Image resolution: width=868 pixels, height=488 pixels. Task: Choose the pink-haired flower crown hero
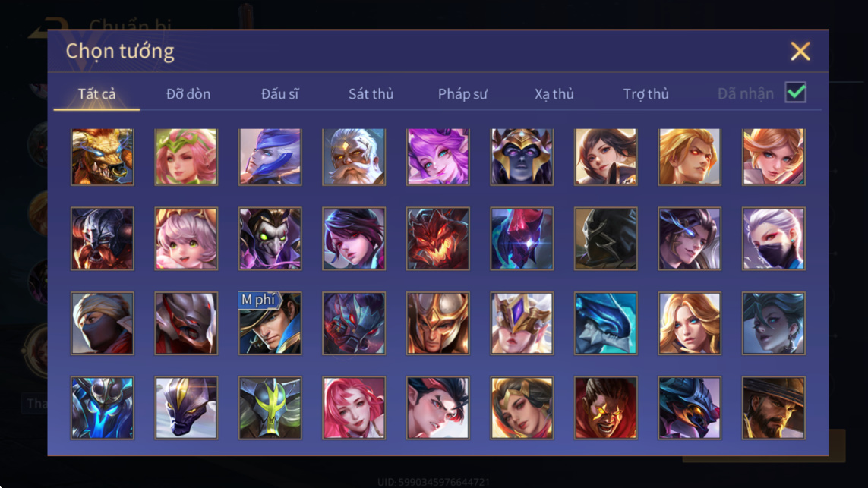186,156
